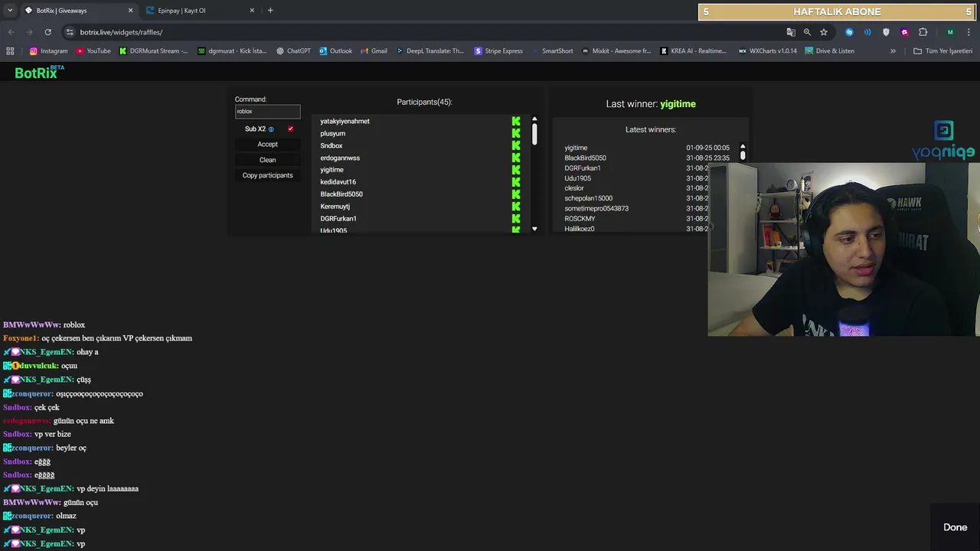Open the Instagram bookmark

click(x=48, y=51)
